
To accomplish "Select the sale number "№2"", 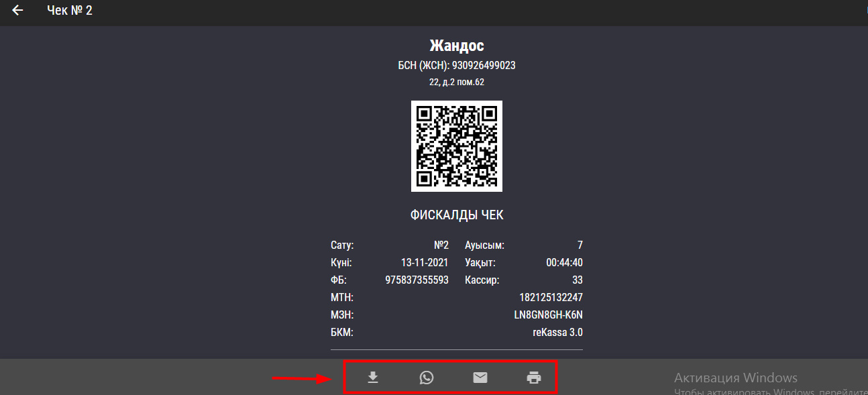I will (x=441, y=245).
